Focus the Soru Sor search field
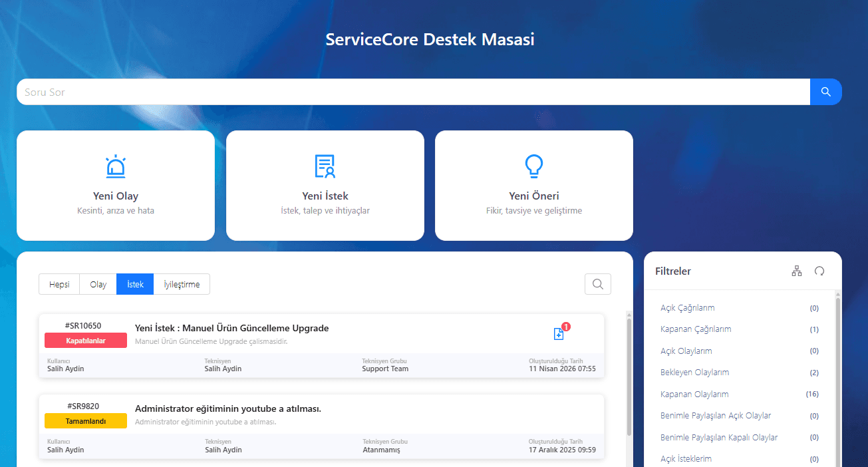The height and width of the screenshot is (467, 868). (413, 92)
